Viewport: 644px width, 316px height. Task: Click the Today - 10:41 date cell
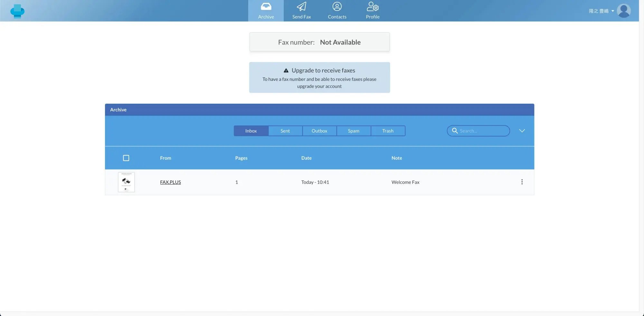[315, 182]
